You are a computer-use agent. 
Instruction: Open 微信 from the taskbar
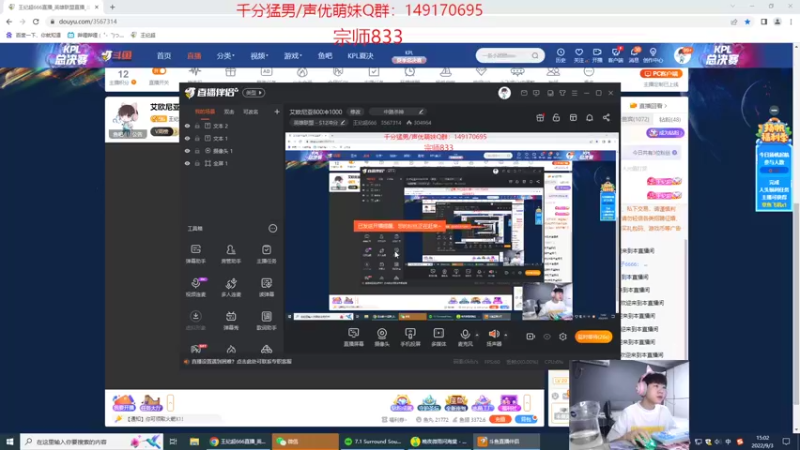(x=305, y=441)
